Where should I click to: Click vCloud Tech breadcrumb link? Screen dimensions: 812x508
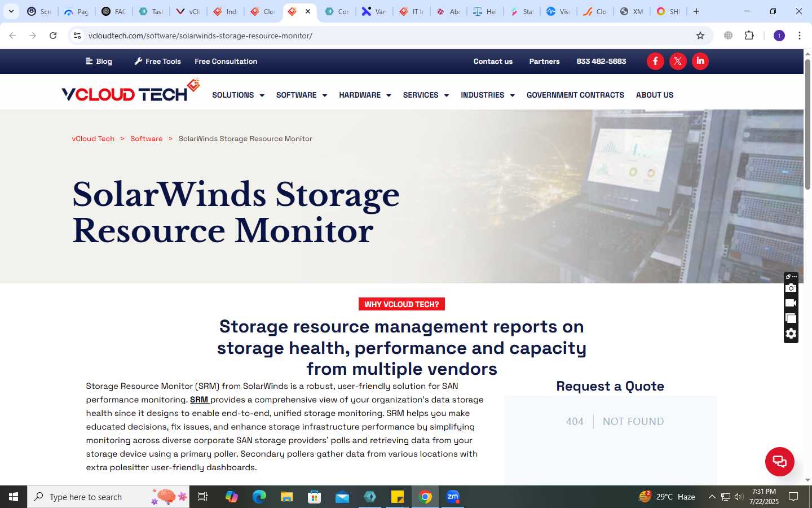coord(93,139)
